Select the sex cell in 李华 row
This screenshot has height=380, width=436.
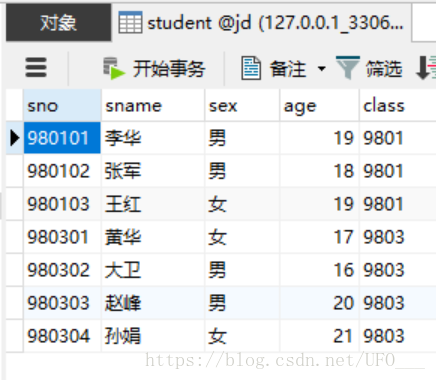coord(242,138)
